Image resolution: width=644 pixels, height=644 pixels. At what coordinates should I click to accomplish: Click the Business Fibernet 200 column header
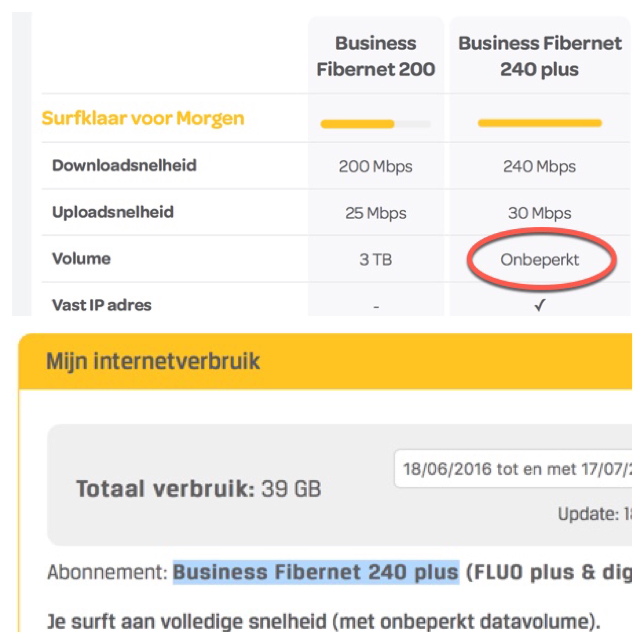pyautogui.click(x=376, y=56)
